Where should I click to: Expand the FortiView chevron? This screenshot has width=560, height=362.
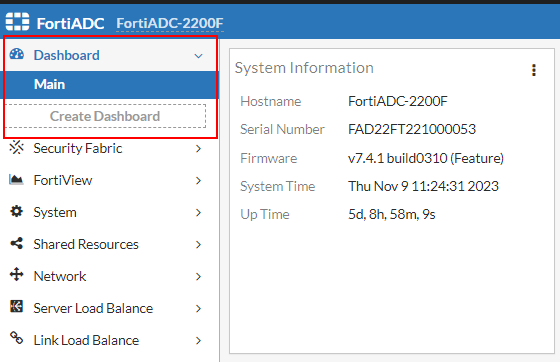pyautogui.click(x=199, y=181)
